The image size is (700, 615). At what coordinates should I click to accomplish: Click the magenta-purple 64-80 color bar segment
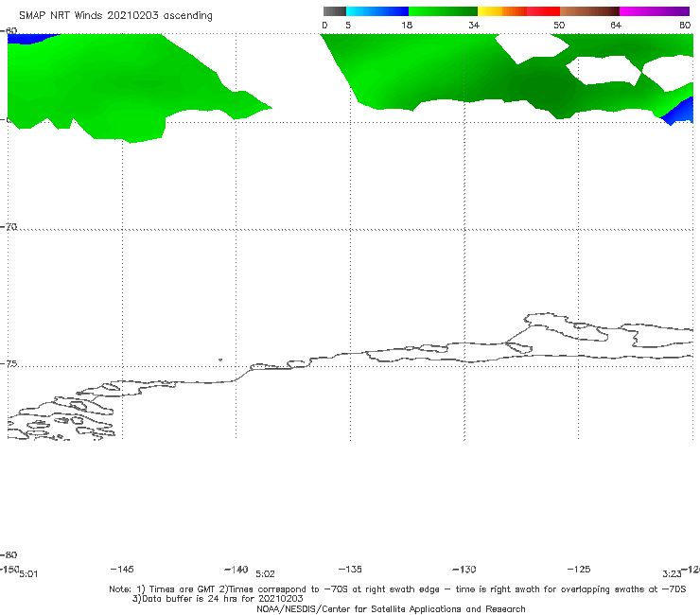pyautogui.click(x=655, y=11)
